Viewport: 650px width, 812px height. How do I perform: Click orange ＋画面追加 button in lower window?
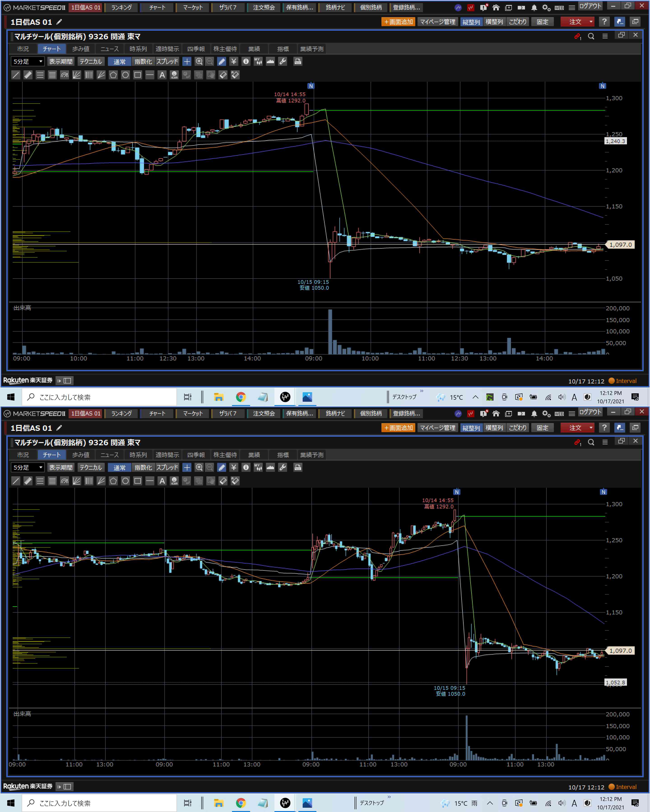(x=398, y=428)
